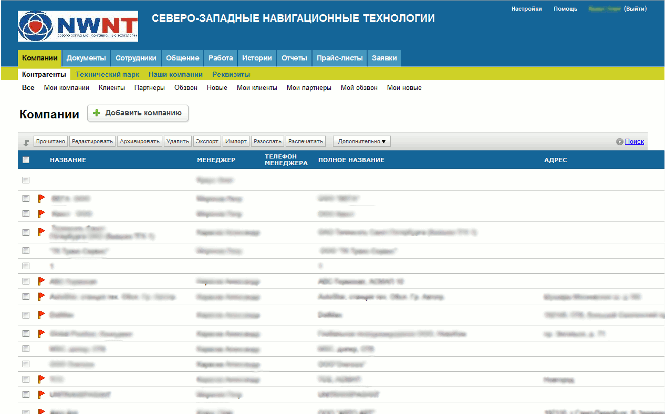
Task: Click the arrow icon left of Прочитано
Action: (26, 142)
